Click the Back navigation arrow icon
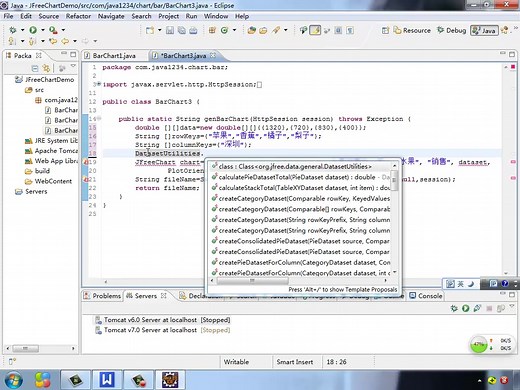The width and height of the screenshot is (520, 390). (x=65, y=41)
